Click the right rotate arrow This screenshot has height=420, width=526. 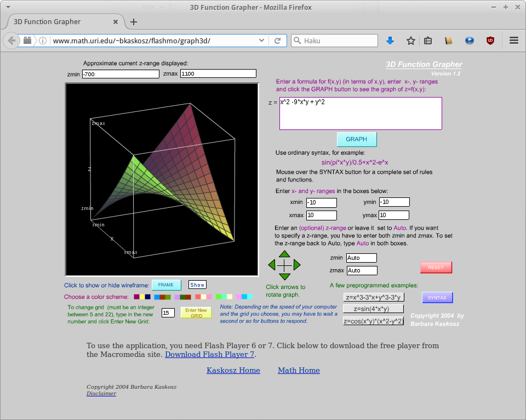coord(297,265)
